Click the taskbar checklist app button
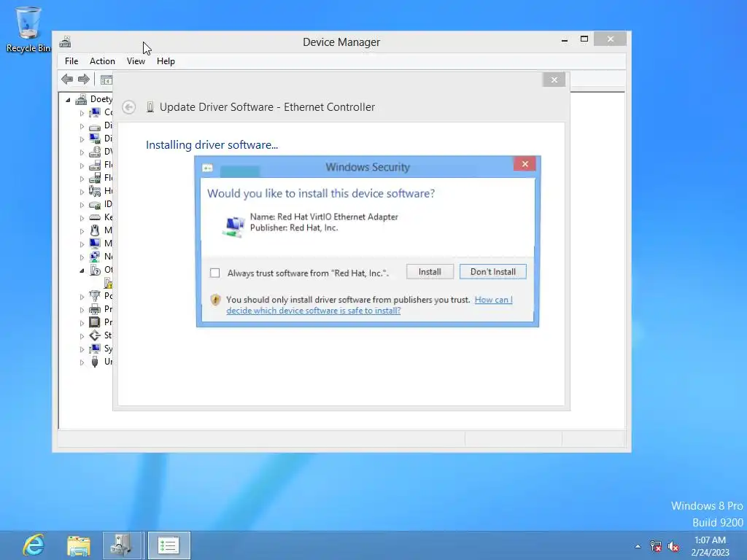 click(169, 545)
